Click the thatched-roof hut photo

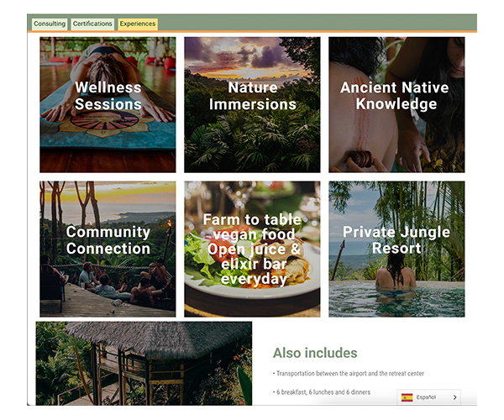tap(144, 363)
